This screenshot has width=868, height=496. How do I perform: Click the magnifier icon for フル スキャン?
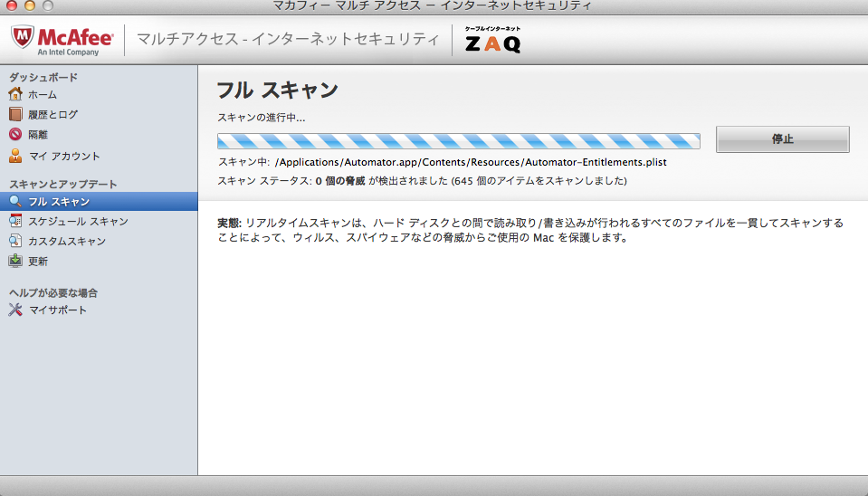[15, 201]
